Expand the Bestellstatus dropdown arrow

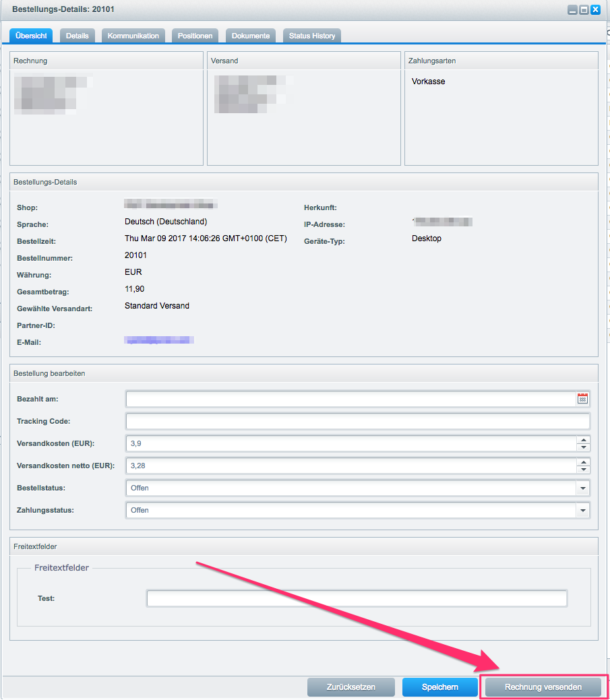point(583,488)
